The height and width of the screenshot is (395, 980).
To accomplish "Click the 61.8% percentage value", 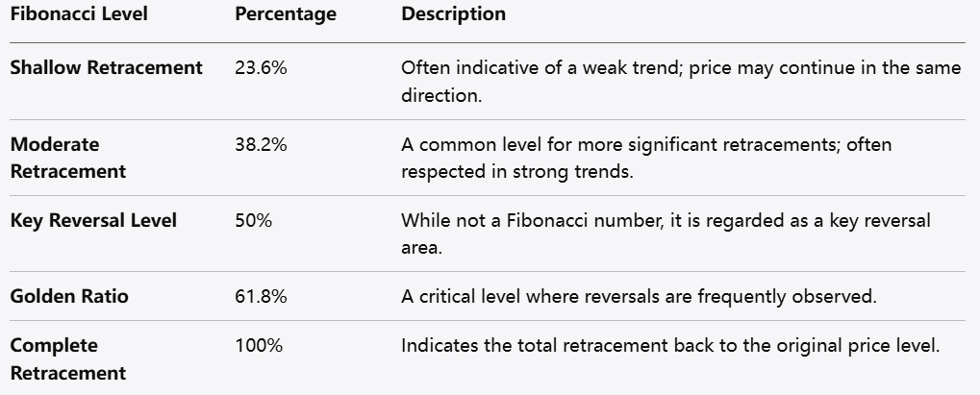I will pos(261,296).
